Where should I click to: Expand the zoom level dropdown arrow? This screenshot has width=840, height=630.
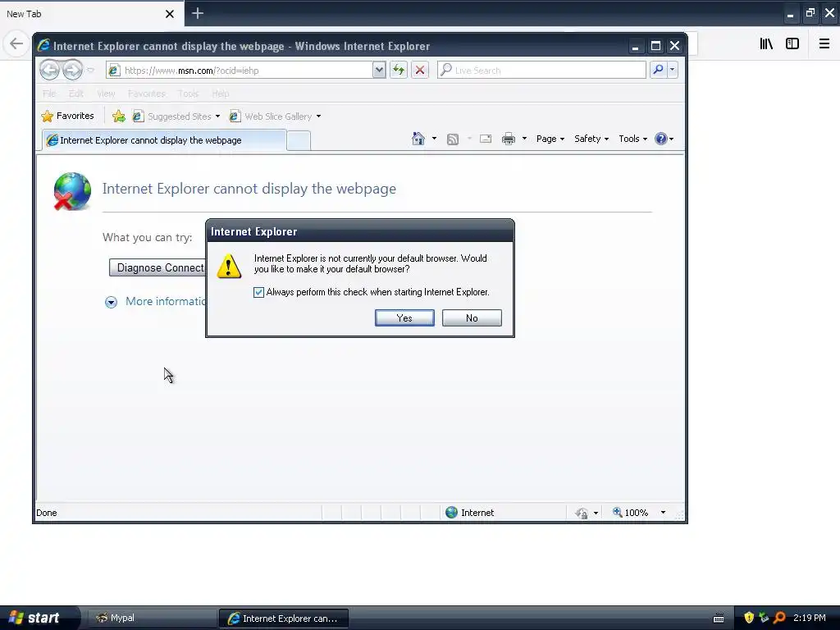click(663, 513)
